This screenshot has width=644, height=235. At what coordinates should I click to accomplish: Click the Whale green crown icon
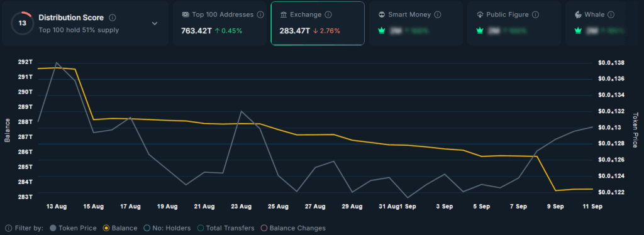tap(578, 30)
